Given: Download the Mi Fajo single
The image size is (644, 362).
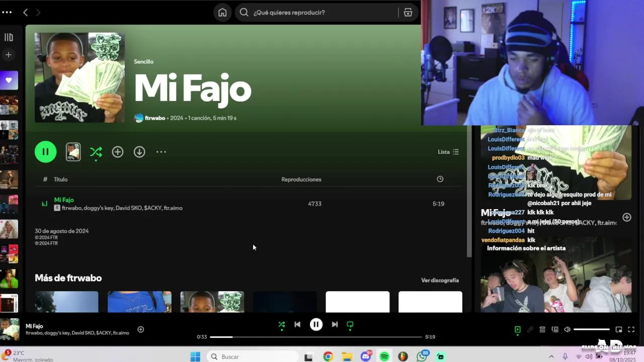Looking at the screenshot, I should click(x=139, y=152).
